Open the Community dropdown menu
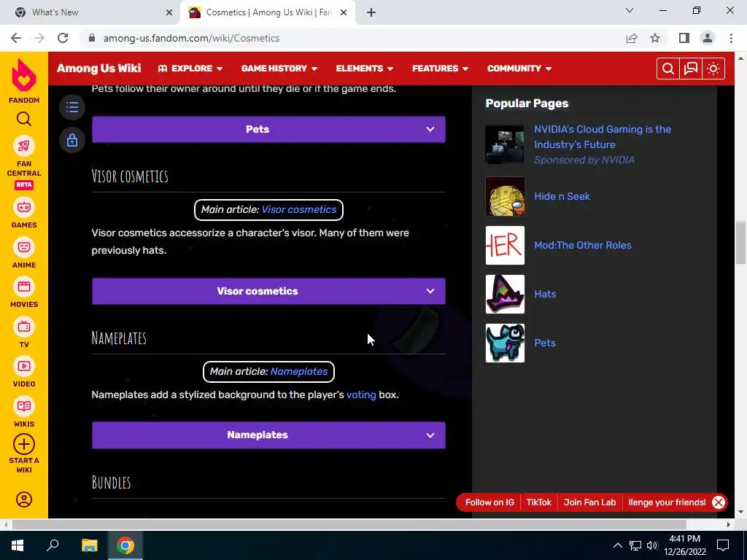The image size is (747, 560). click(519, 69)
